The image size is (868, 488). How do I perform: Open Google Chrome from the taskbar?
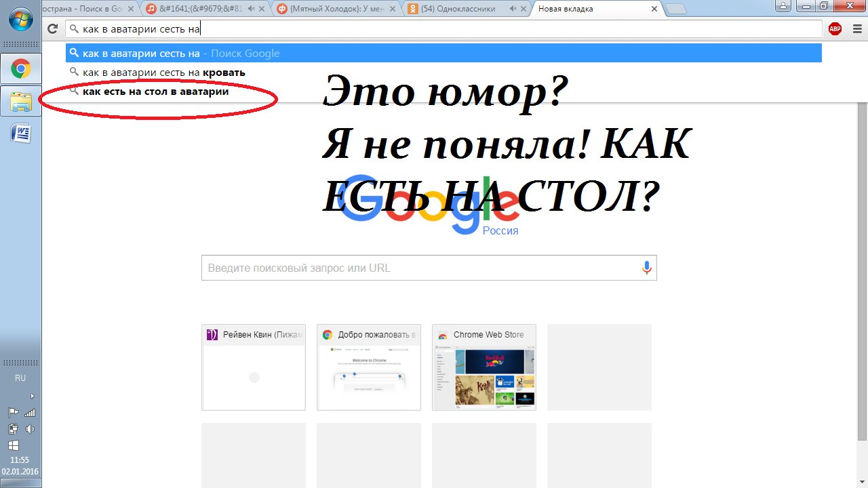coord(21,69)
